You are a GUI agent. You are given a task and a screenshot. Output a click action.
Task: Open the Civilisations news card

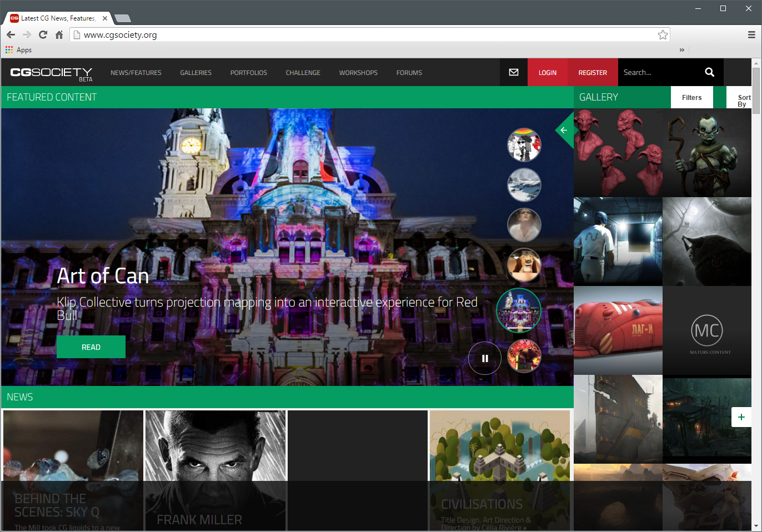click(x=500, y=470)
